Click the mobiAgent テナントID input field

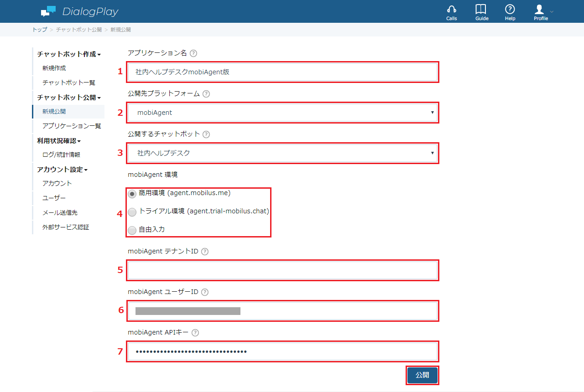(283, 270)
